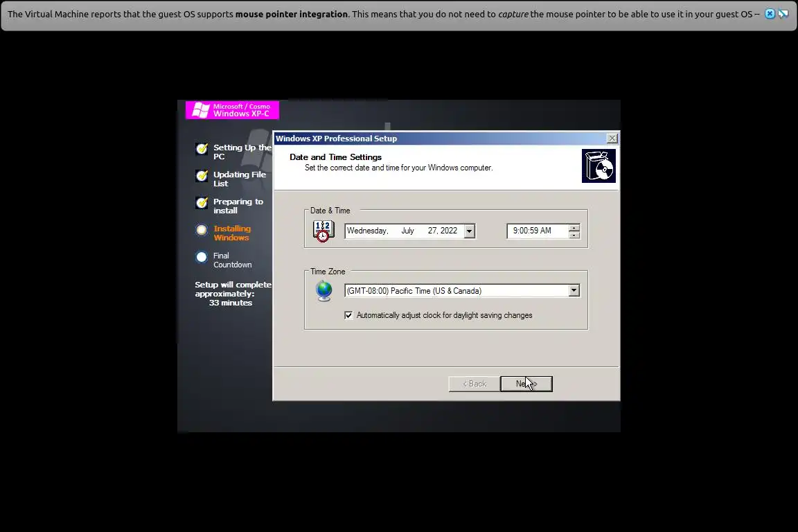Toggle automatic daylight saving adjustment checkbox
Screen dimensions: 798x532
348,315
